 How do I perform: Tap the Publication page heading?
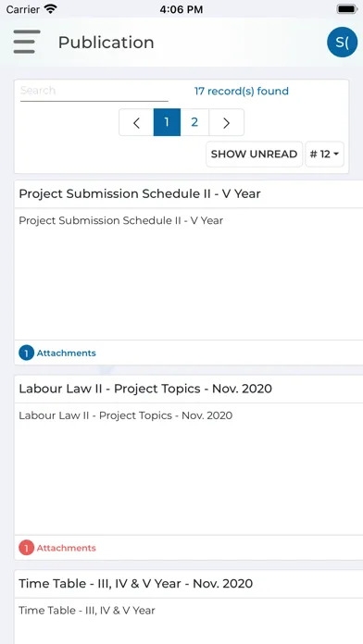pos(106,43)
